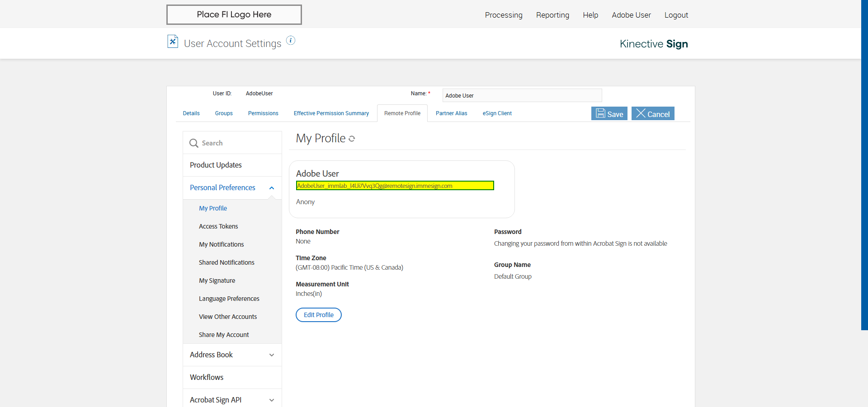Click the User Account Settings page icon

pos(173,42)
